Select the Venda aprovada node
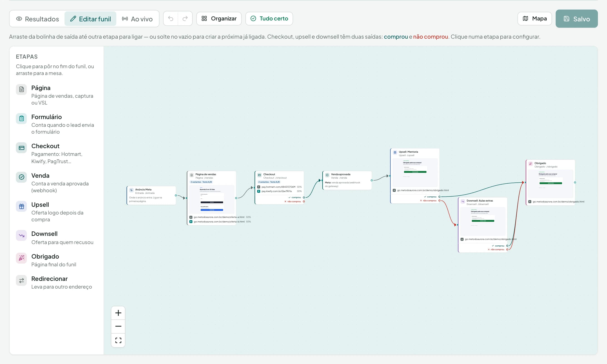Screen dimensions: 607x364 coord(347,180)
